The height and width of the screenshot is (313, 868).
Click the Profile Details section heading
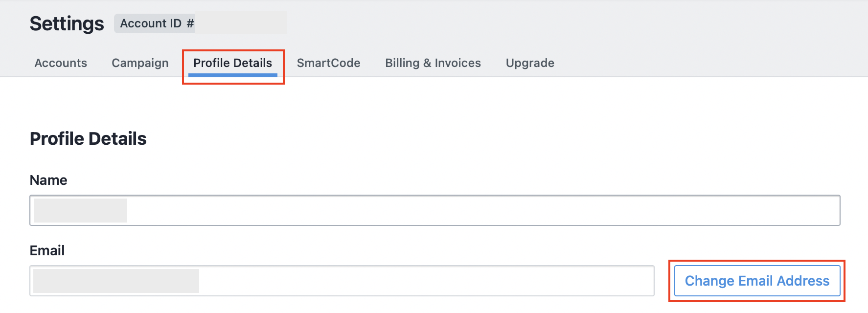(x=88, y=139)
